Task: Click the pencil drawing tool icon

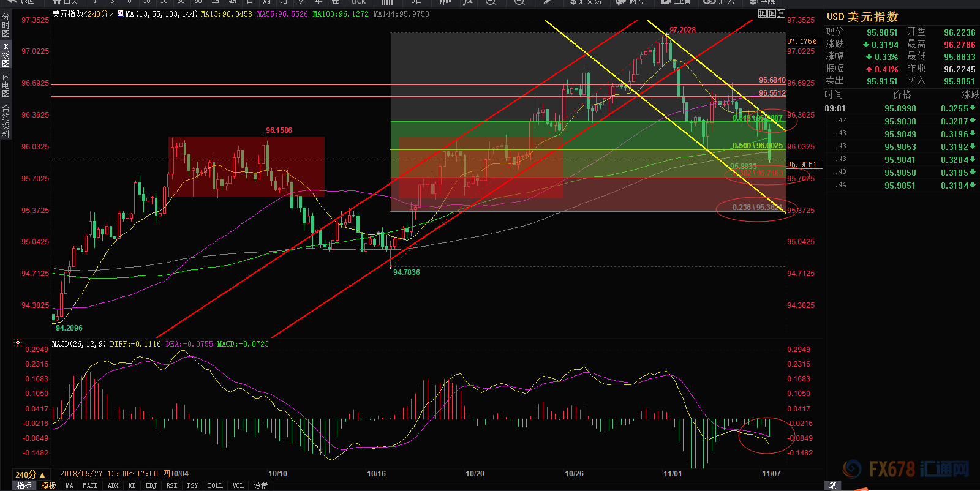Action: pyautogui.click(x=548, y=2)
